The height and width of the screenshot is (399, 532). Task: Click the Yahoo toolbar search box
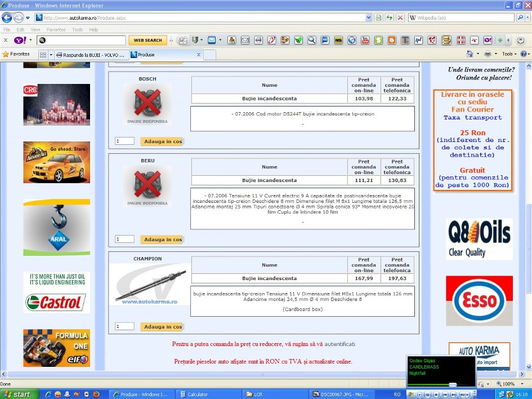point(81,41)
